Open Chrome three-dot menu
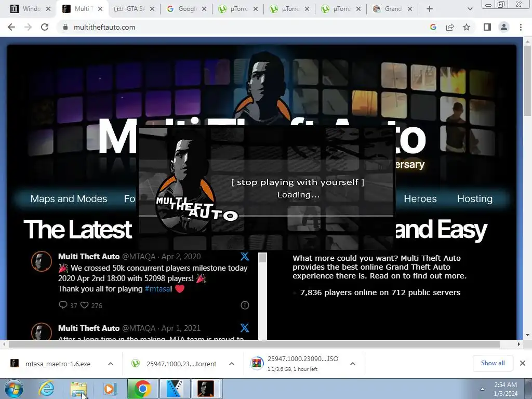 pyautogui.click(x=521, y=27)
